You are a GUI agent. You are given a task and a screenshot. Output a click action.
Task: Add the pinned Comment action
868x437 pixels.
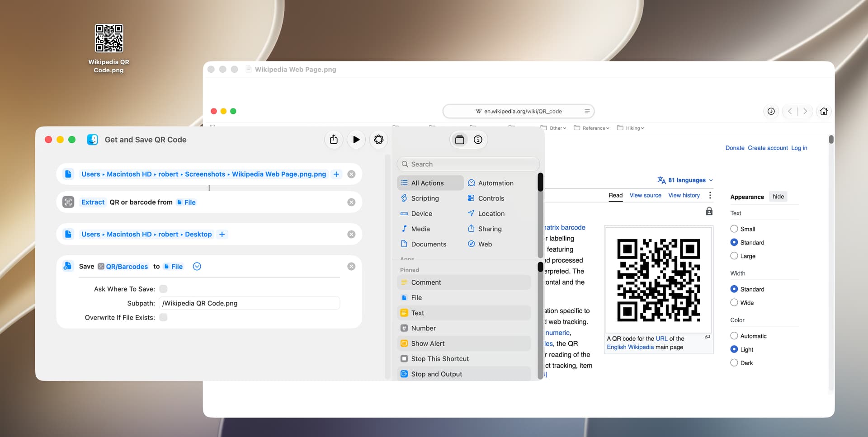tap(464, 282)
